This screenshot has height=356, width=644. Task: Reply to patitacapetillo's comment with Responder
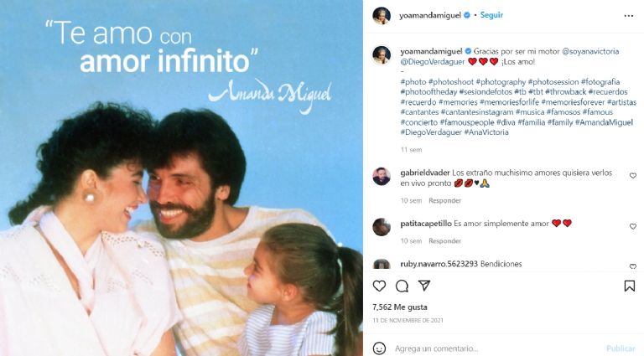(444, 240)
